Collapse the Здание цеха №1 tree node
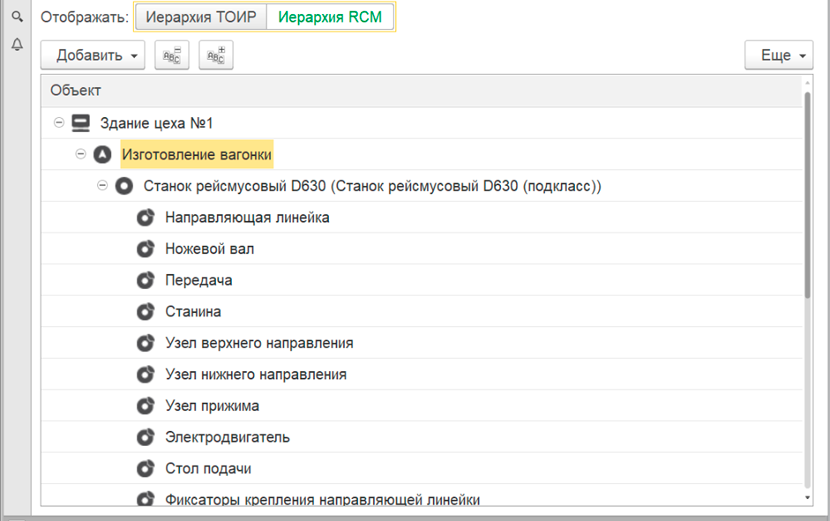830x521 pixels. (59, 123)
